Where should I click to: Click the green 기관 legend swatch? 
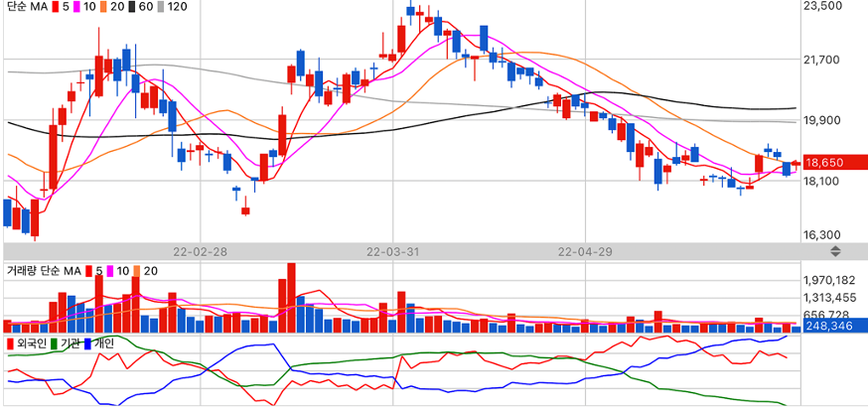(55, 343)
